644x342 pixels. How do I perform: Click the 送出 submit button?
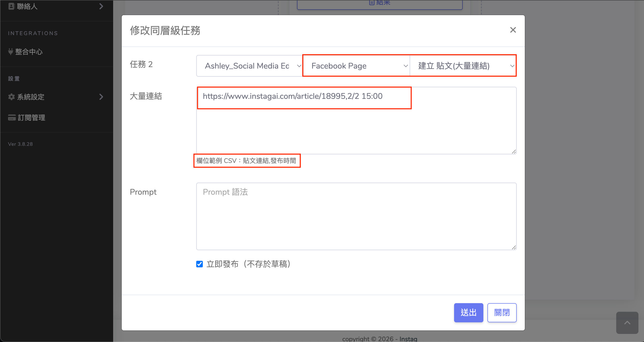click(x=468, y=312)
